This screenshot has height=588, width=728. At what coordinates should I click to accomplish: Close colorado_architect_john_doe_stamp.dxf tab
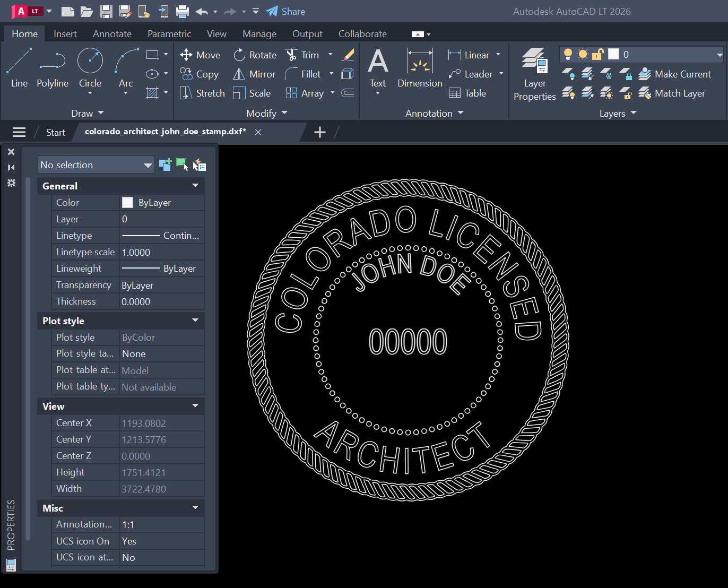[x=258, y=132]
